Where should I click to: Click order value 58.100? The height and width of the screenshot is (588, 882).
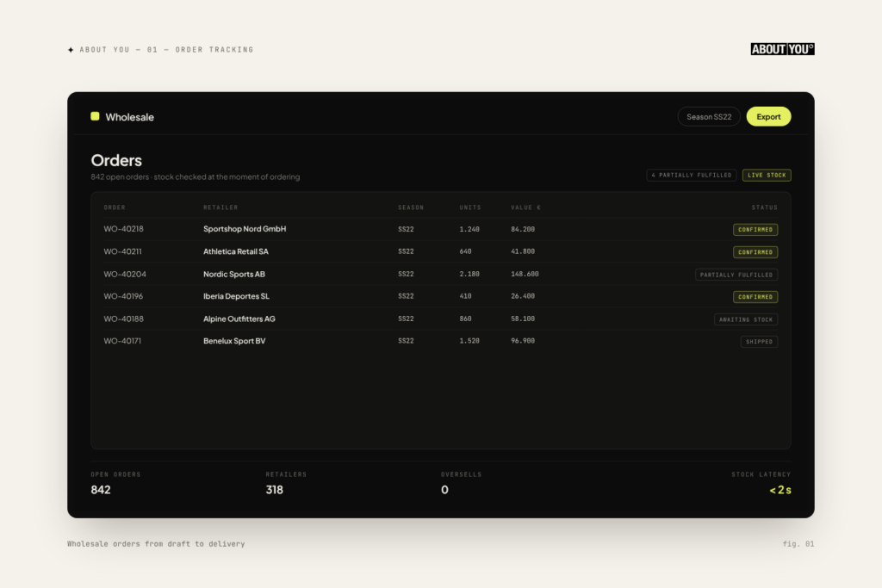[x=523, y=319]
